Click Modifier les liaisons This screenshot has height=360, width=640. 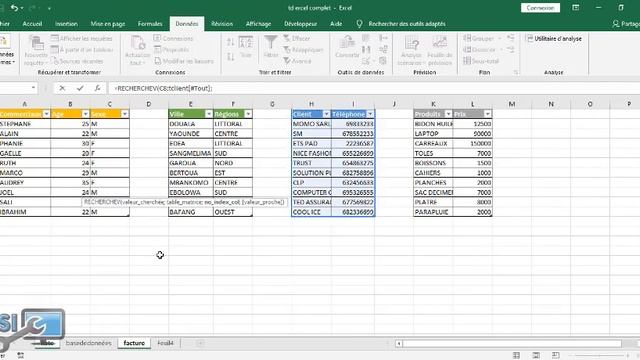click(x=184, y=61)
